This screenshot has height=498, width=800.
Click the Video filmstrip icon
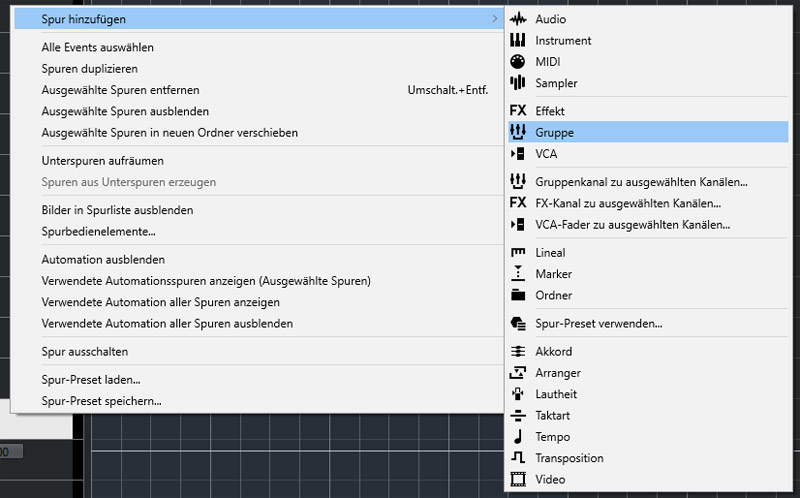518,479
